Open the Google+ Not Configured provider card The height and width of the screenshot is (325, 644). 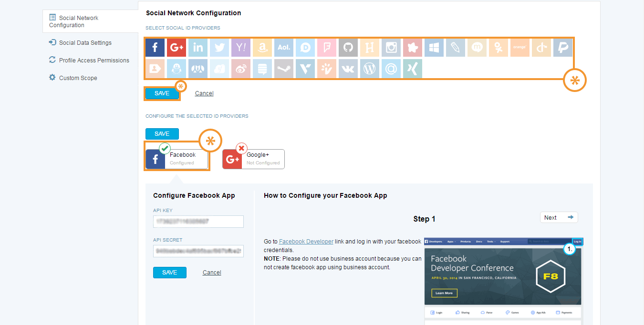[x=253, y=159]
